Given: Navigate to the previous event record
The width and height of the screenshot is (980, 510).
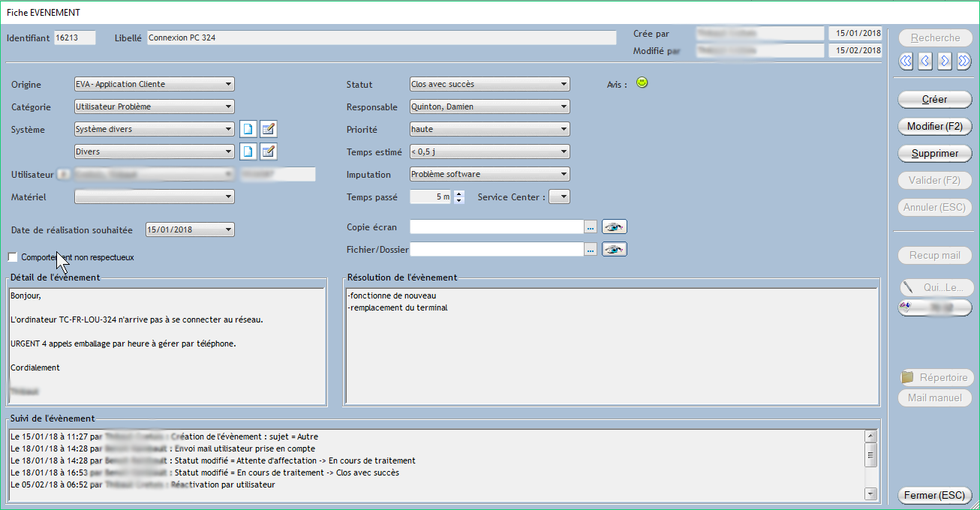Looking at the screenshot, I should [925, 61].
